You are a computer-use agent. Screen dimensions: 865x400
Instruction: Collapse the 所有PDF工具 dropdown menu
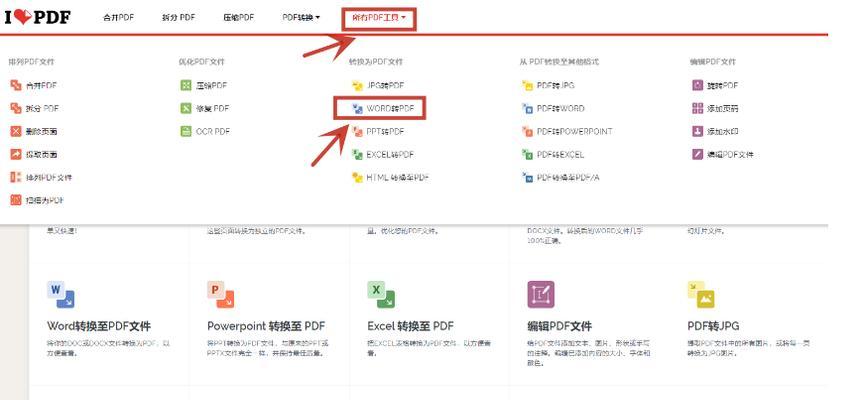click(379, 18)
